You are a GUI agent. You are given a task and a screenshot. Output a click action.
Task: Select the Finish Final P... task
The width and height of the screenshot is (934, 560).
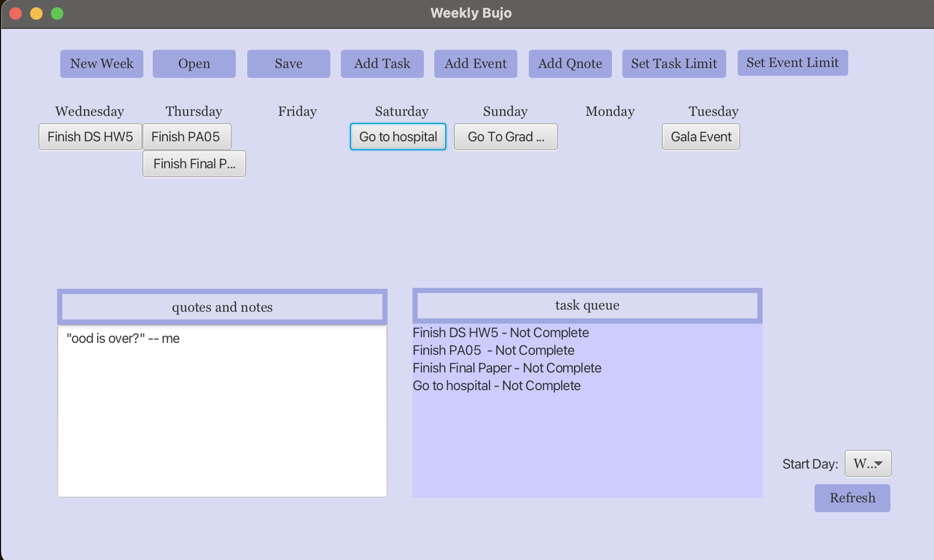point(194,164)
